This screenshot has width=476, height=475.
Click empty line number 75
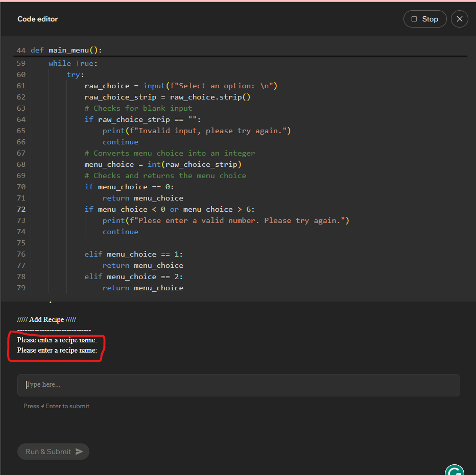pos(21,243)
